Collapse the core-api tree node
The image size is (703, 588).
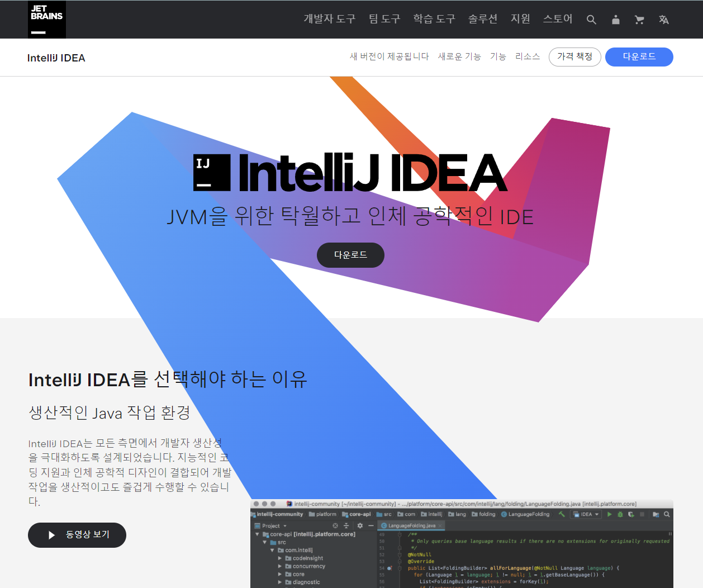point(257,534)
